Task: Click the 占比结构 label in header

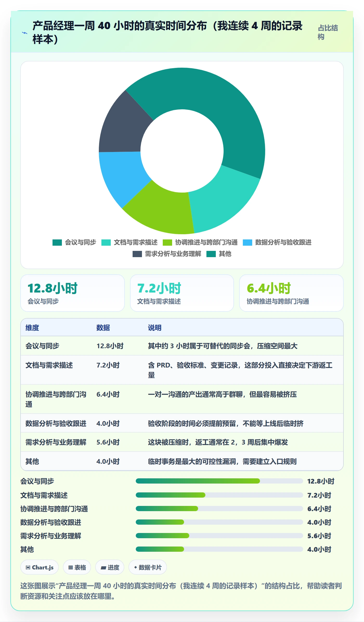Action: [328, 32]
